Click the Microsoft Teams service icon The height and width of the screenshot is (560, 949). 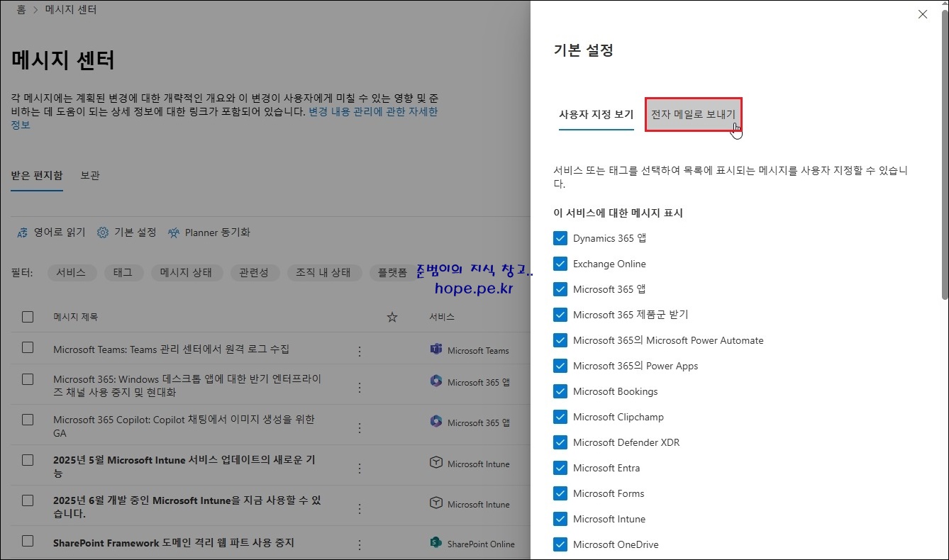click(436, 349)
